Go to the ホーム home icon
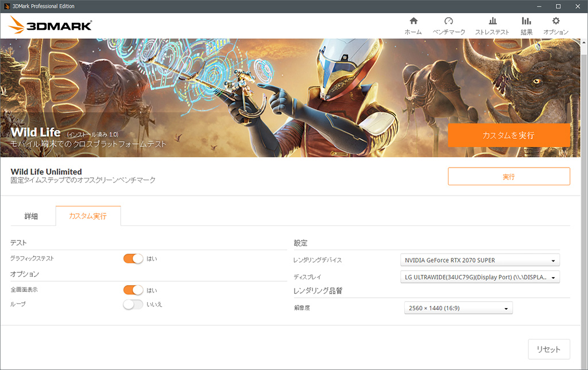Viewport: 588px width, 370px height. (413, 21)
